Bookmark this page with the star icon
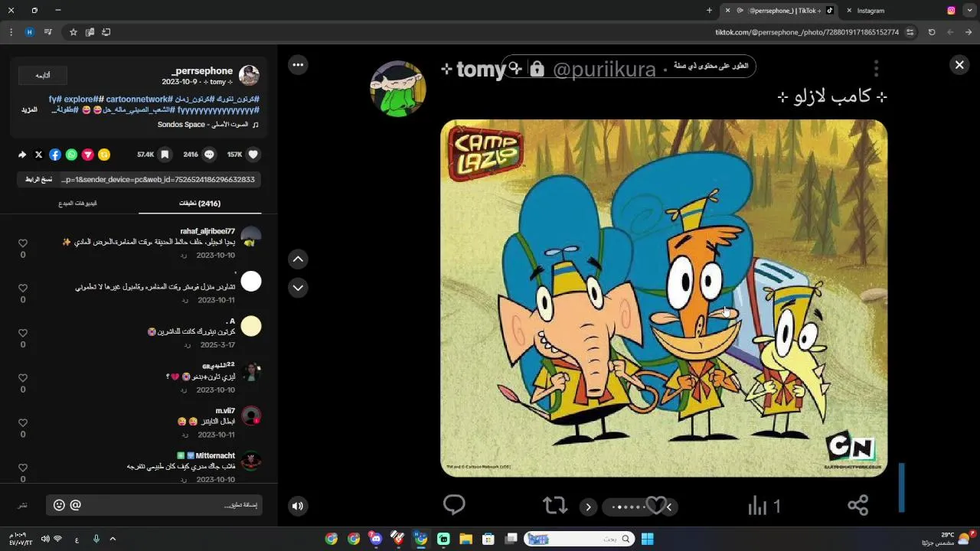This screenshot has width=980, height=551. pos(73,32)
